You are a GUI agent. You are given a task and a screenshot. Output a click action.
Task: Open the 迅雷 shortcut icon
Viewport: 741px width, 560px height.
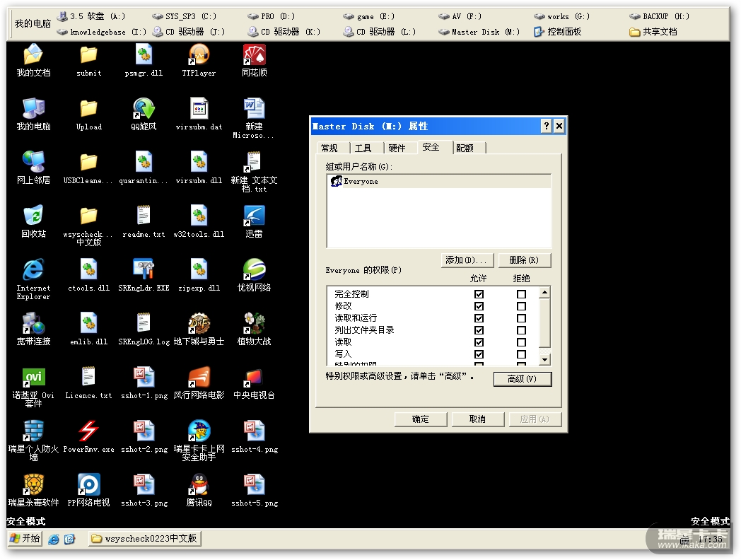[x=254, y=216]
